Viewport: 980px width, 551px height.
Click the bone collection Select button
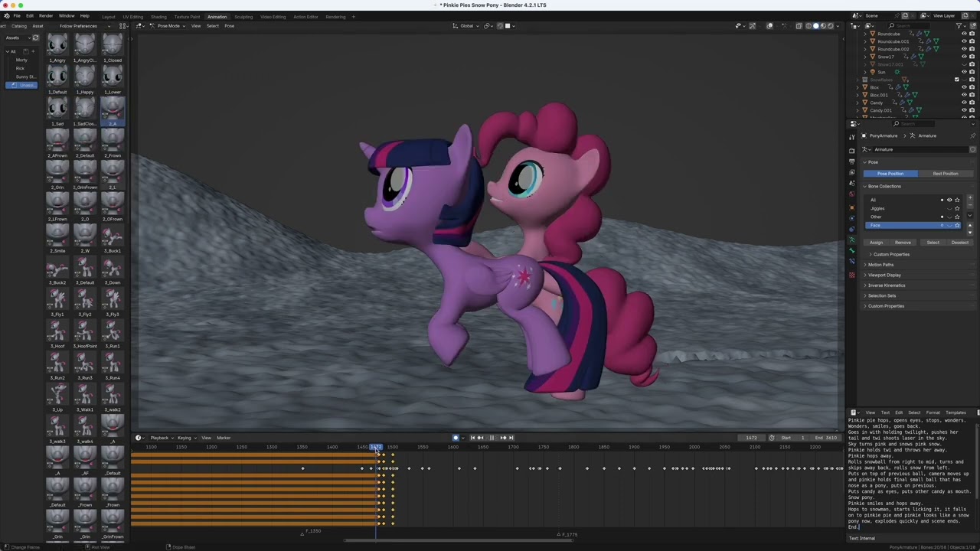(933, 243)
